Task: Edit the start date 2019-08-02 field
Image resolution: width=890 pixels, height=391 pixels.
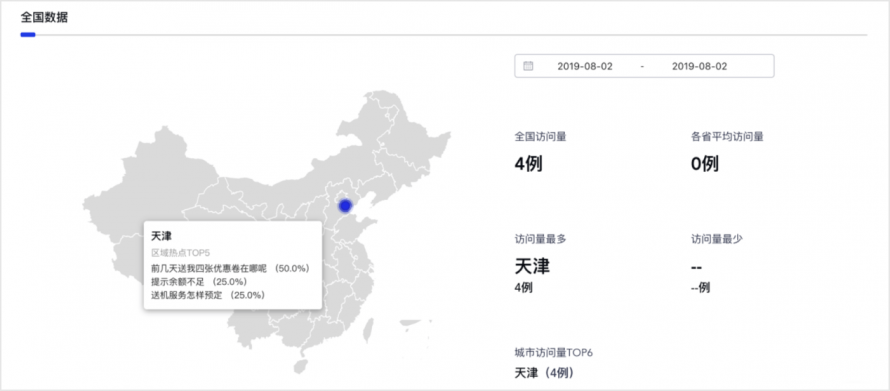Action: point(585,66)
